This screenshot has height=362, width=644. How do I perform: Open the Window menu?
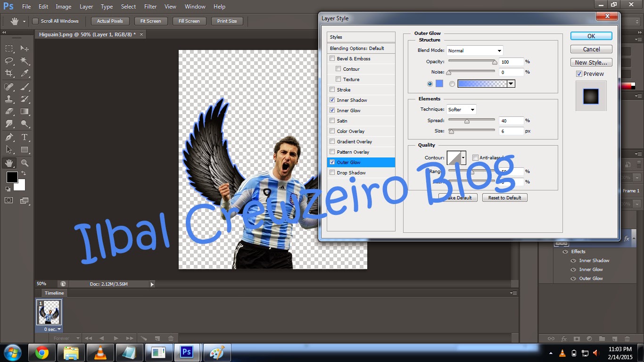195,7
